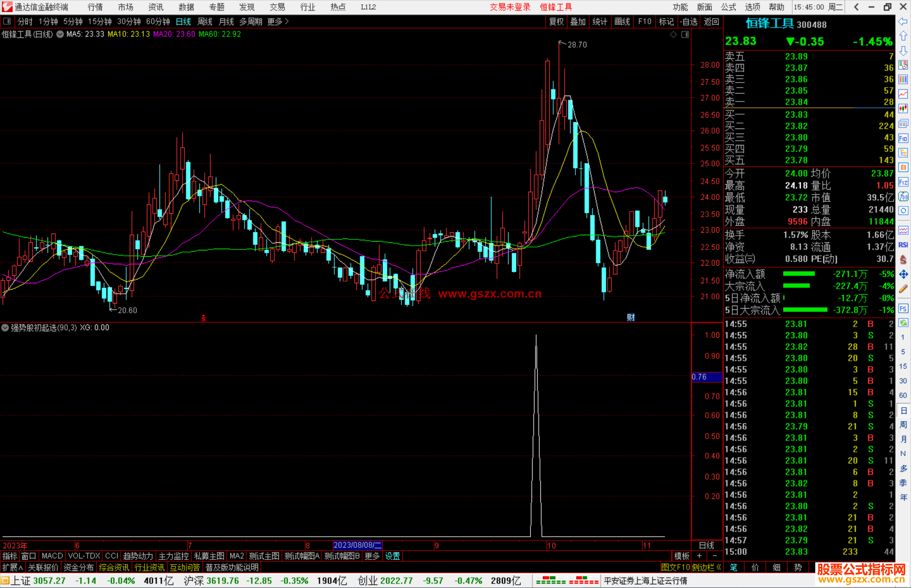The image size is (911, 588).
Task: Toggle the 强势股初起选 indicator dropdown circle
Action: coord(5,328)
